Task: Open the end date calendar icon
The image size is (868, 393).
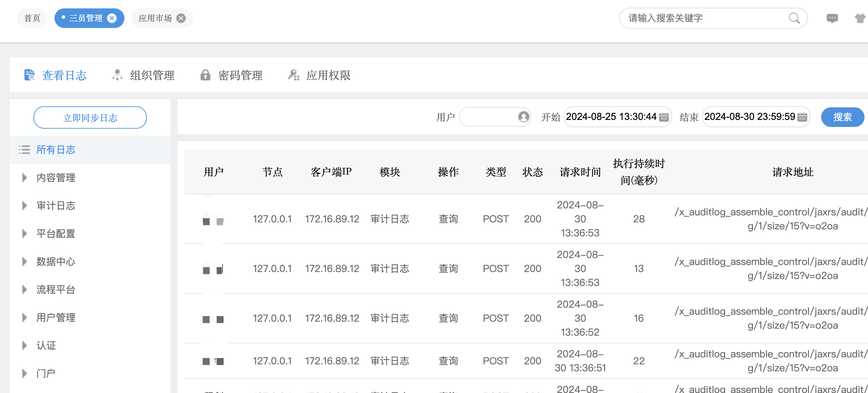Action: pos(802,117)
